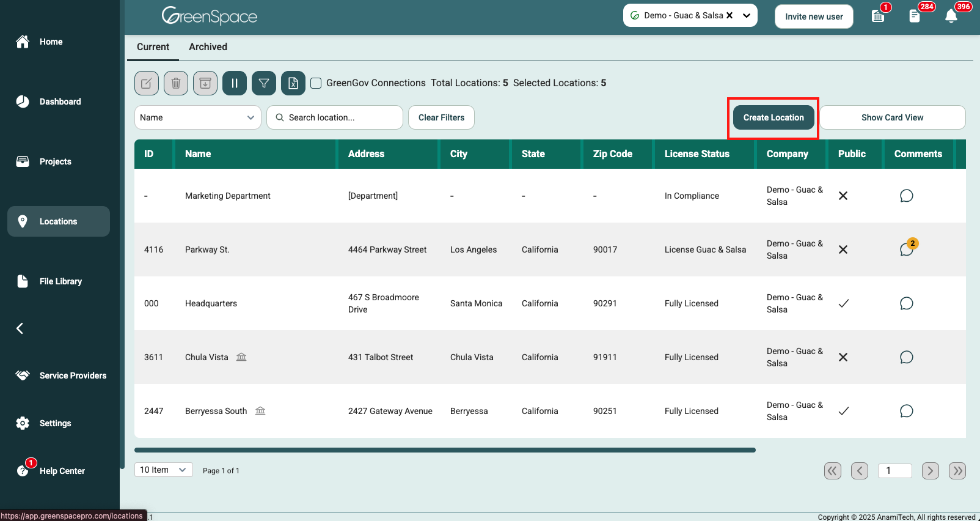This screenshot has height=521, width=980.
Task: Go to the next page arrow
Action: (x=931, y=471)
